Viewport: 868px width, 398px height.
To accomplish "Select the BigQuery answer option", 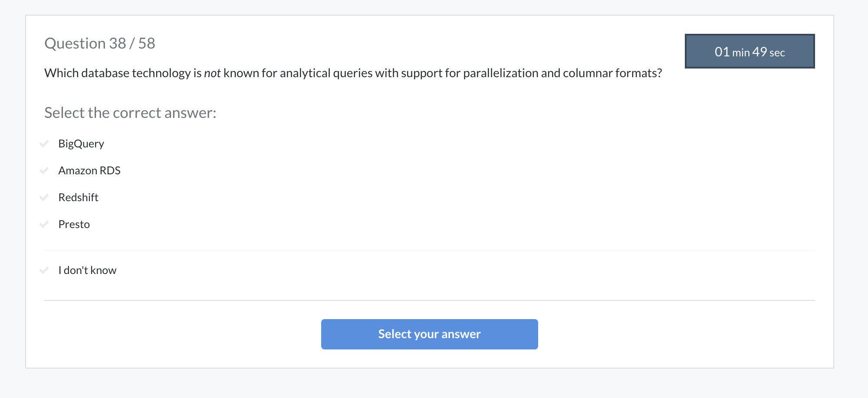I will pos(81,144).
